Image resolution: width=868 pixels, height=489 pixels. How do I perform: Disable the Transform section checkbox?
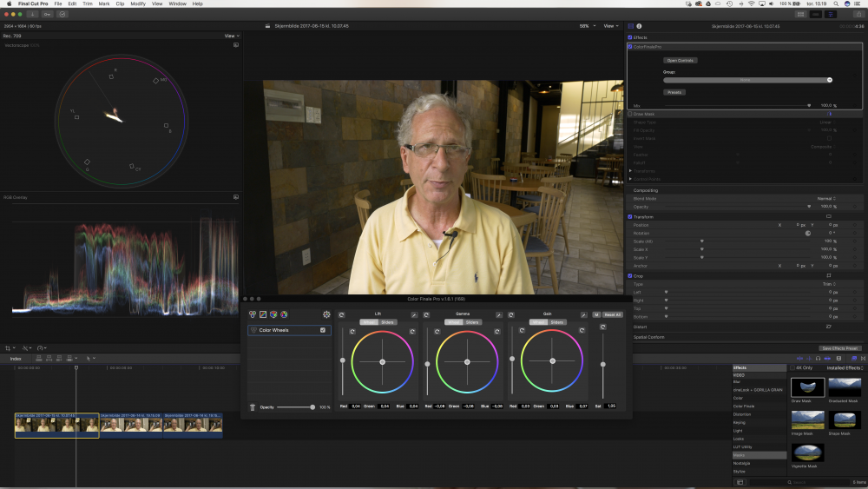point(630,216)
